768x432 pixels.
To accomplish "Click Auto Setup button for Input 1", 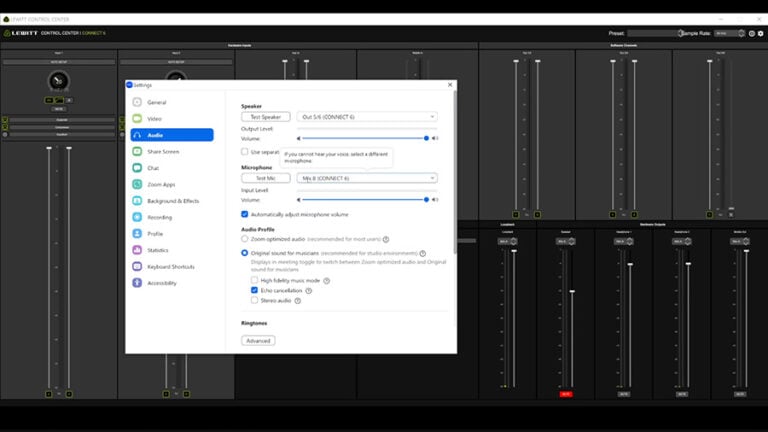I will click(58, 62).
